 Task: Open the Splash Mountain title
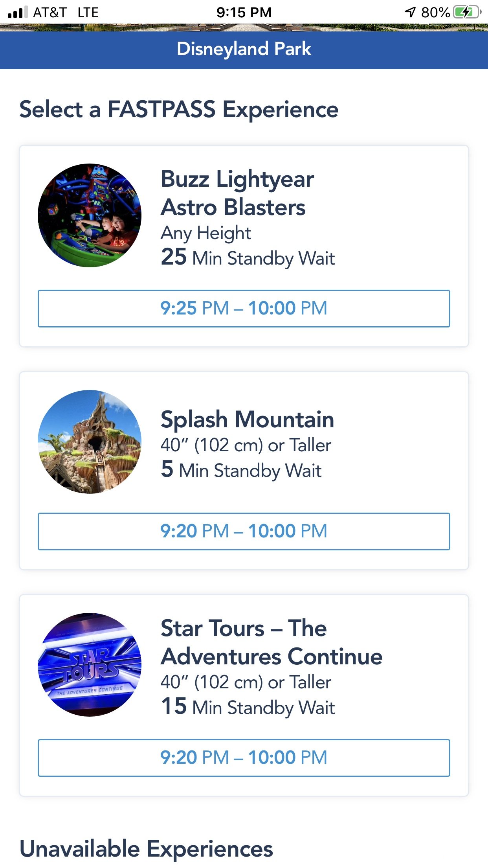248,419
